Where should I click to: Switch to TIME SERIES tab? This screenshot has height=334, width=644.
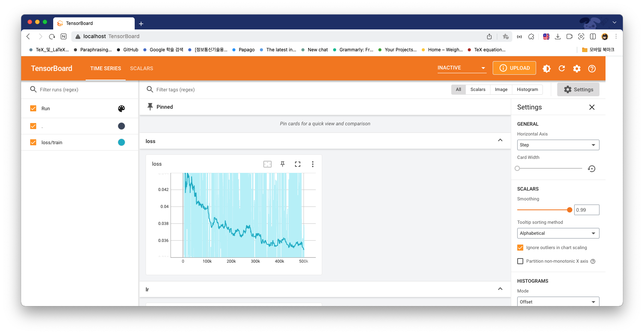[x=106, y=68]
